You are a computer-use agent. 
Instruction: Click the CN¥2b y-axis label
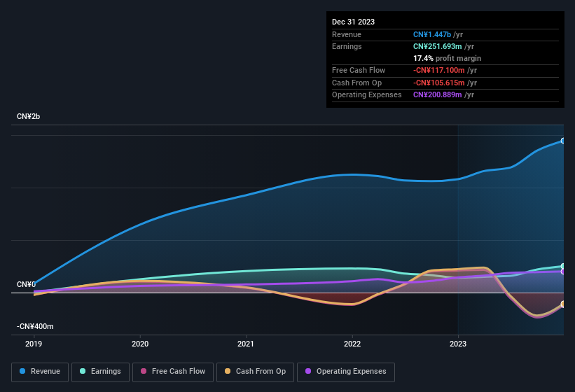pyautogui.click(x=28, y=116)
